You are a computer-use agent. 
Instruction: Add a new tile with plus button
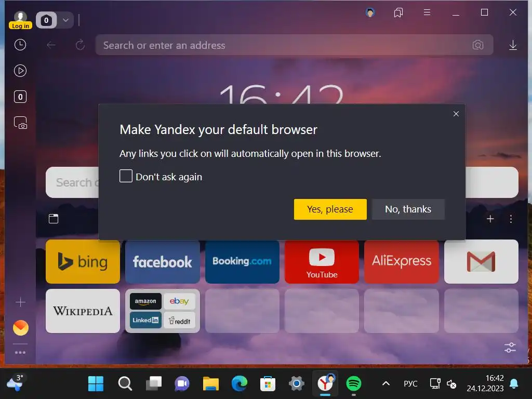(490, 219)
